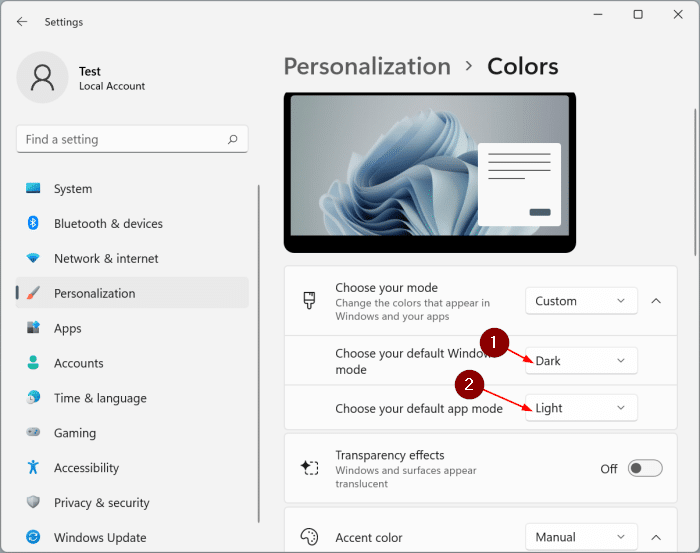Screen dimensions: 700x553
Task: Open Apps settings category
Action: click(x=132, y=328)
